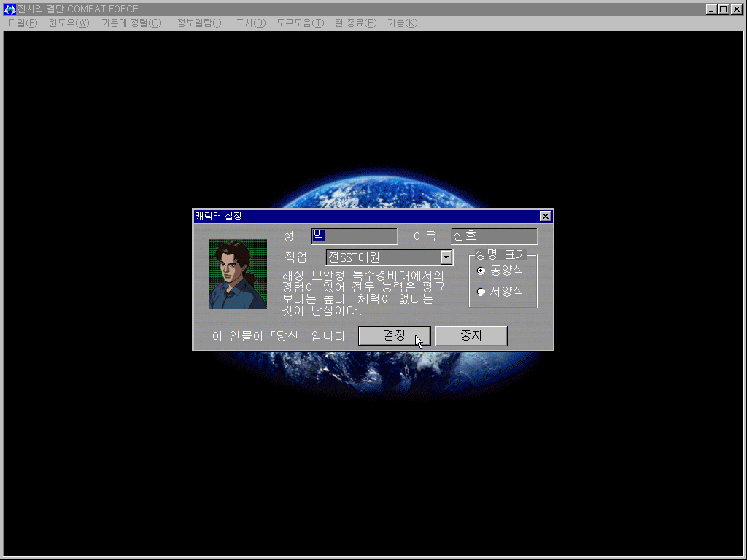Open the 가운데 정렬(C) menu

[x=131, y=23]
